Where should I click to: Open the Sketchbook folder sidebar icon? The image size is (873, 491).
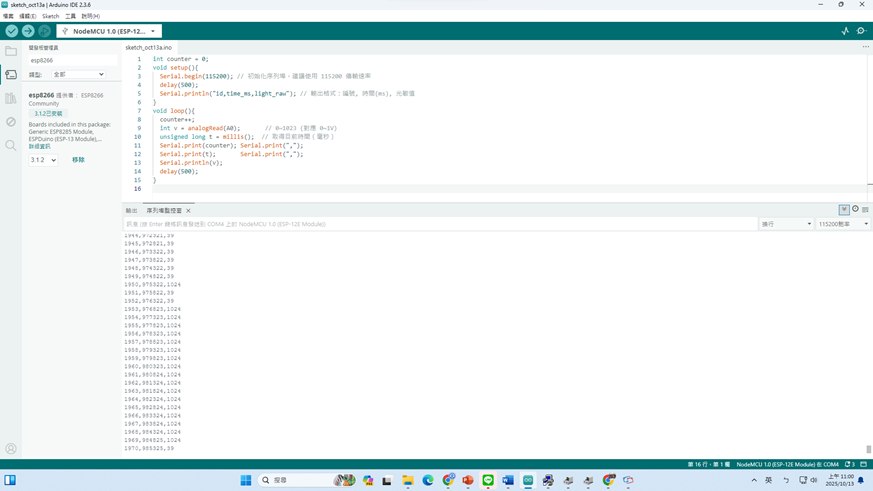[11, 51]
